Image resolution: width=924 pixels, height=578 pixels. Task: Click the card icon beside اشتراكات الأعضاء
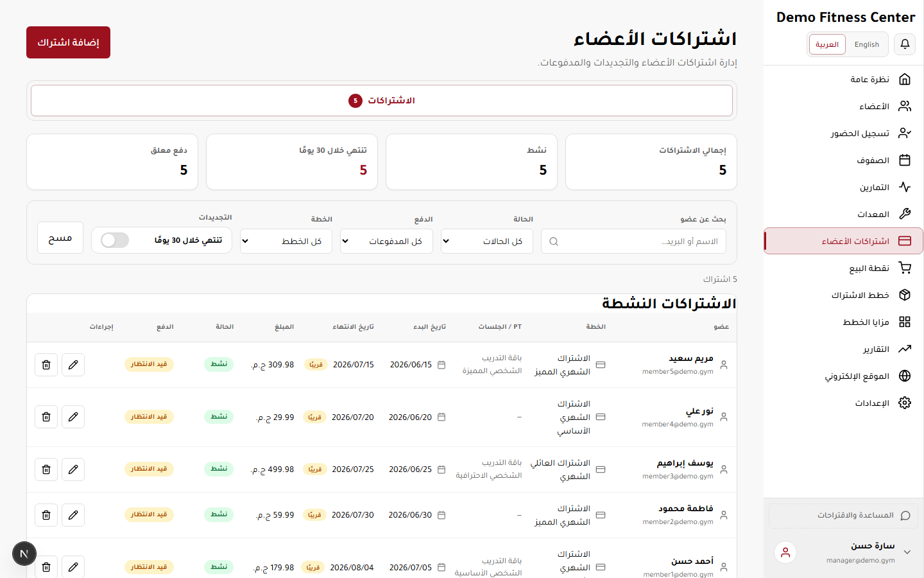(x=905, y=241)
